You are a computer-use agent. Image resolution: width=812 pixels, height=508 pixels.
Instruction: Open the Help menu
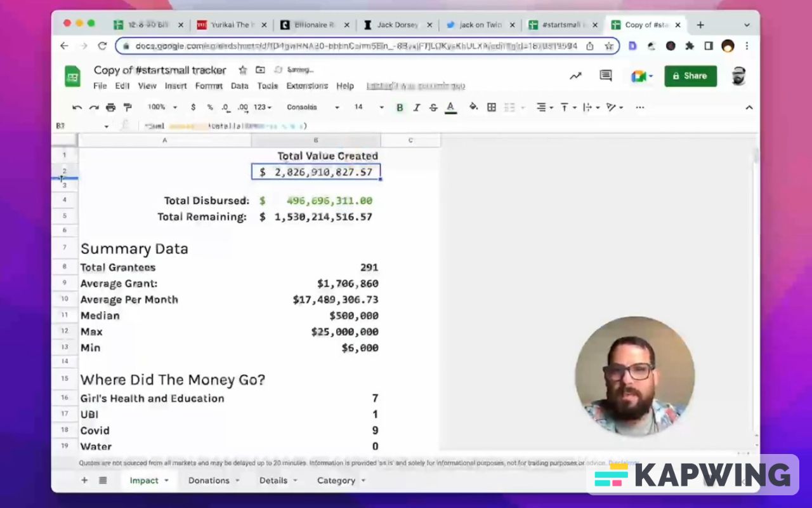tap(345, 86)
